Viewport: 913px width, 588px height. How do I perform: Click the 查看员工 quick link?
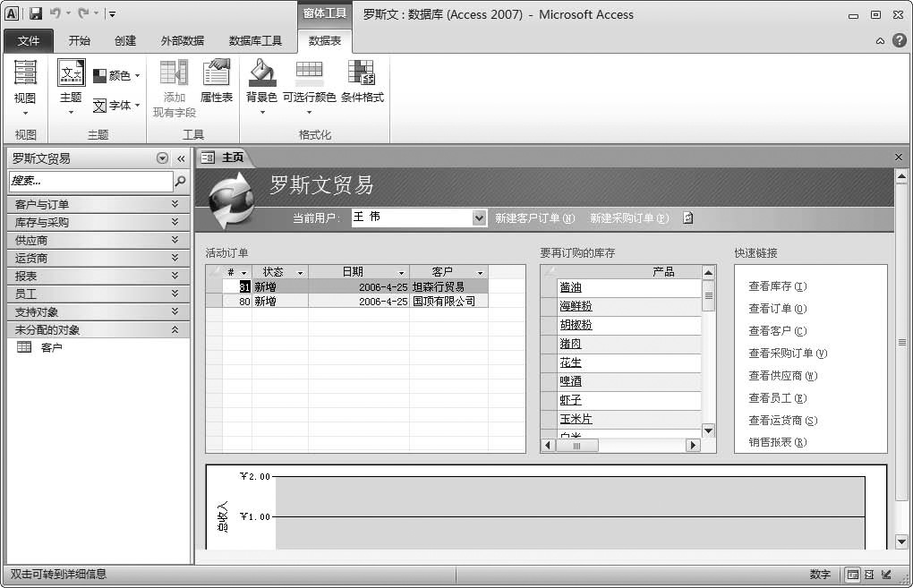[777, 398]
